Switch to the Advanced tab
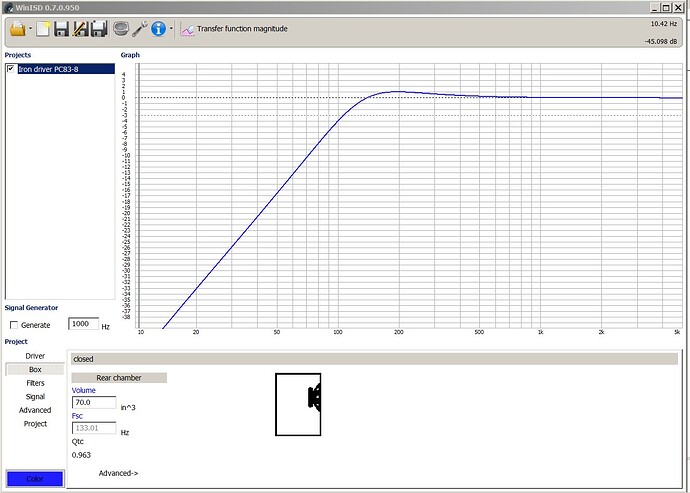 (x=35, y=410)
